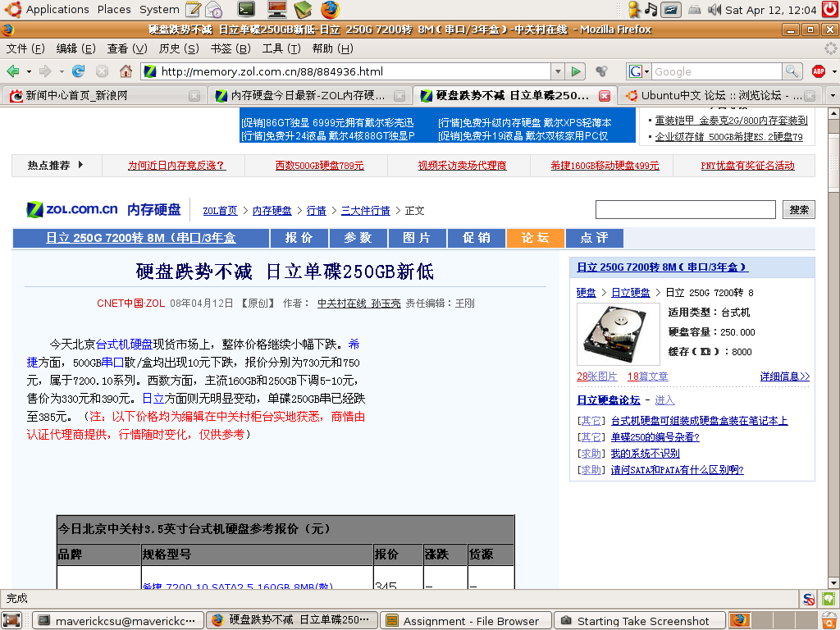Click the search magnifier icon in Google box
This screenshot has height=630, width=840.
point(792,71)
